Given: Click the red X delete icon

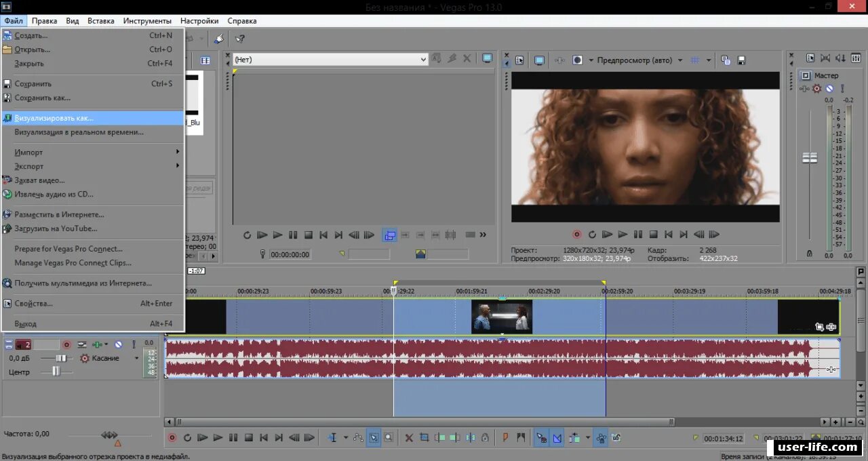Looking at the screenshot, I should 409,438.
